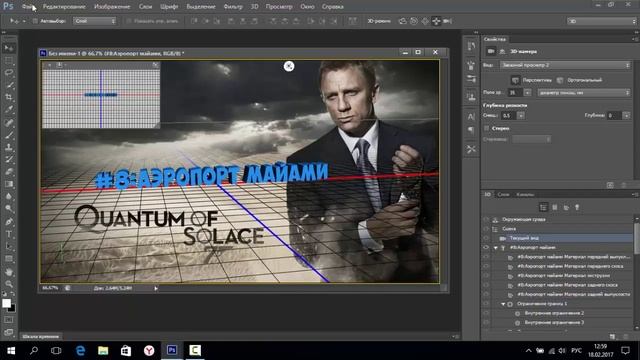The width and height of the screenshot is (640, 360).
Task: Select the Move tool in the toolbox
Action: point(9,48)
